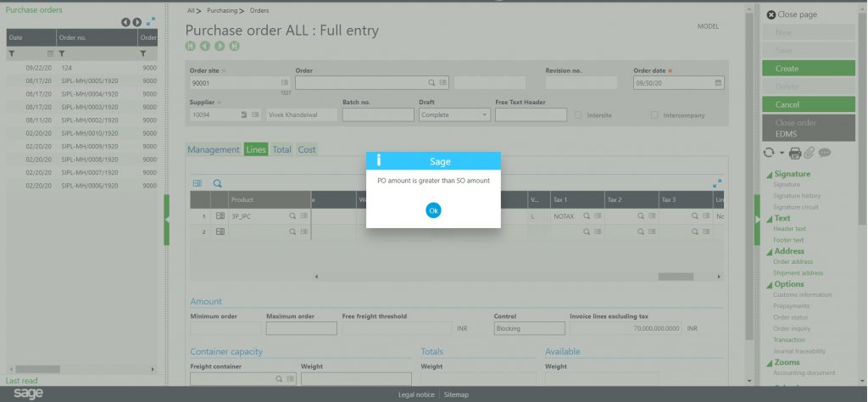Click the green Create button

(808, 69)
